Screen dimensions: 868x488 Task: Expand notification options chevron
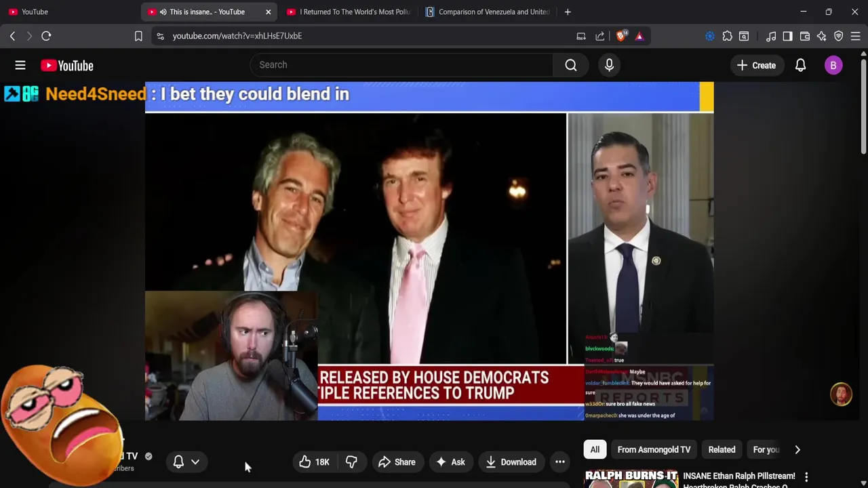coord(195,462)
